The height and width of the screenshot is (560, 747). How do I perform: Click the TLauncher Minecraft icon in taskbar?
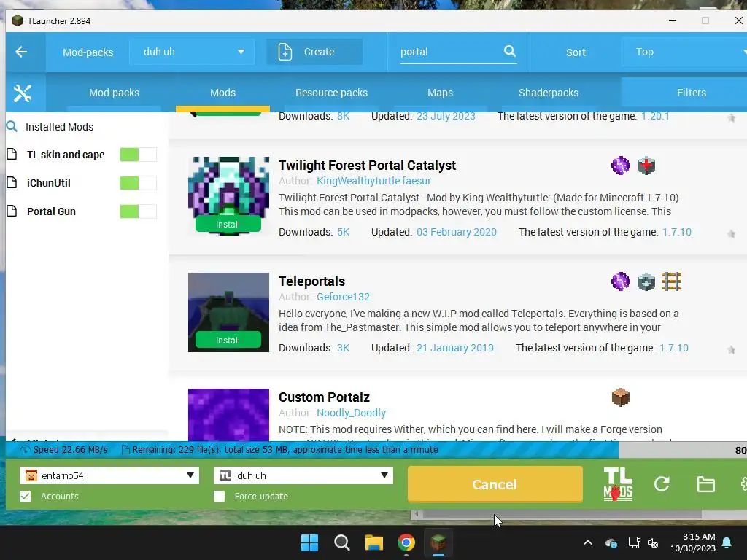(x=438, y=542)
